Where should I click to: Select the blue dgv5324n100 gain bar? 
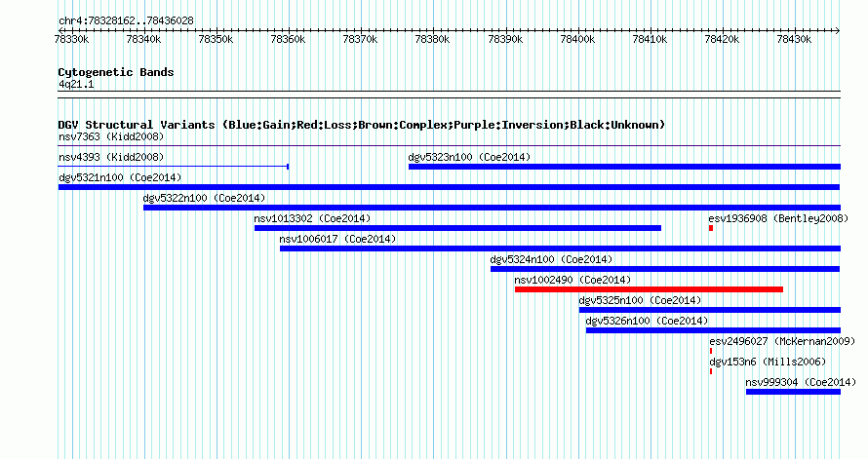point(665,269)
